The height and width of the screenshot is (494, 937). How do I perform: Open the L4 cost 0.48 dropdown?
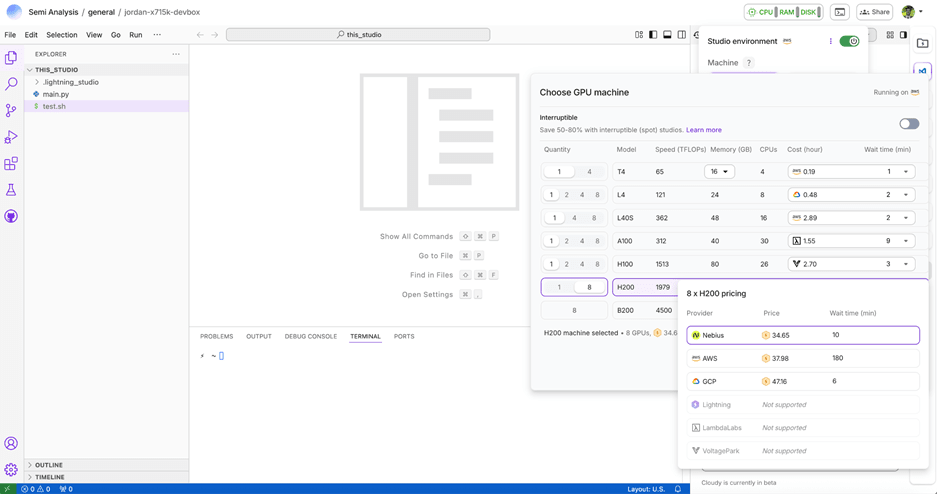point(851,195)
